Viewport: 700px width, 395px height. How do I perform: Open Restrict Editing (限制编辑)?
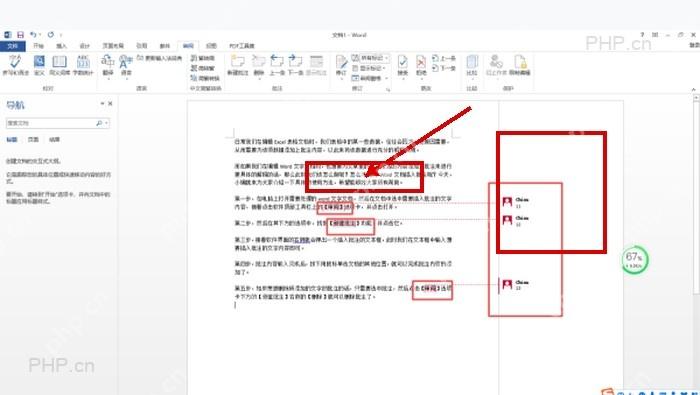pyautogui.click(x=520, y=65)
